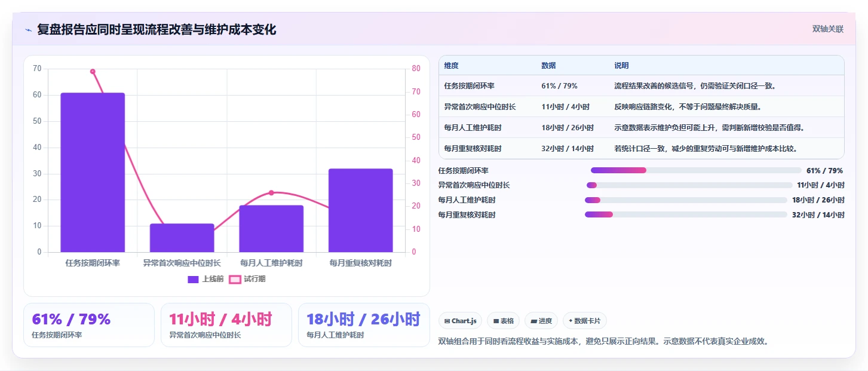Toggle the 试行期 legend item in chart
Image resolution: width=868 pixels, height=371 pixels.
coord(247,279)
